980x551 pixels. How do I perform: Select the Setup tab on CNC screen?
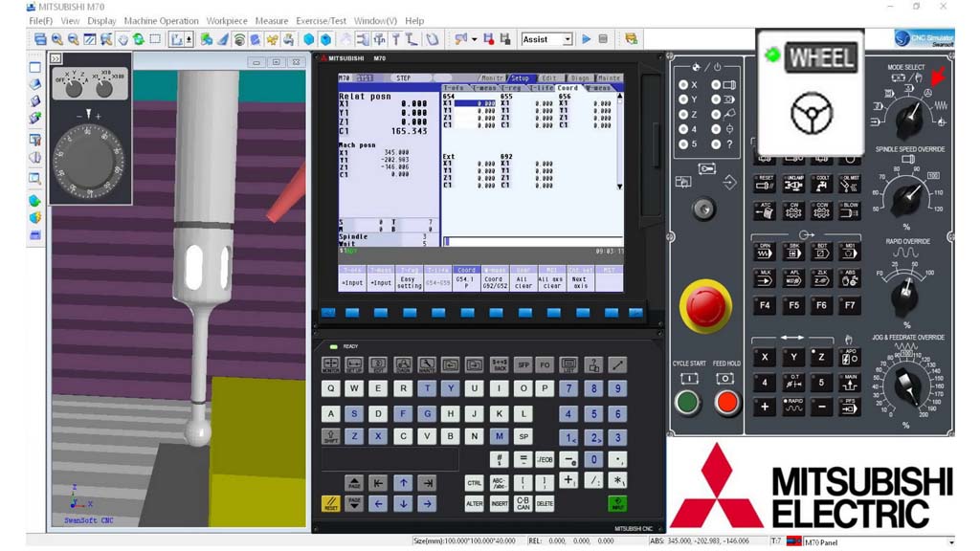(x=520, y=78)
